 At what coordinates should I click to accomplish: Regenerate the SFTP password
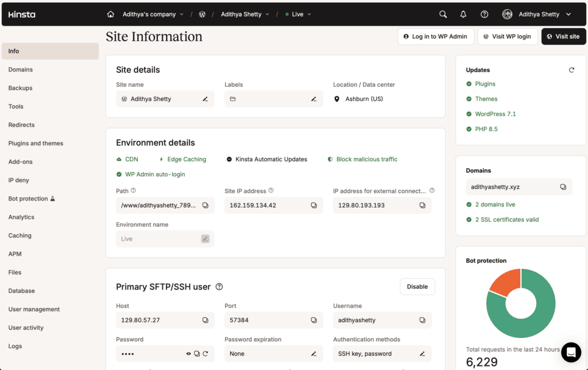point(205,353)
